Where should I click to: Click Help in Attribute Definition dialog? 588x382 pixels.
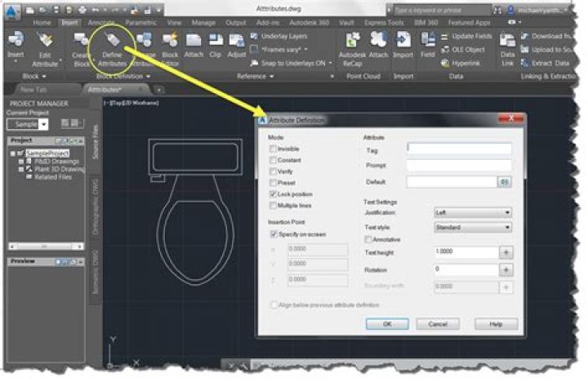[x=496, y=323]
